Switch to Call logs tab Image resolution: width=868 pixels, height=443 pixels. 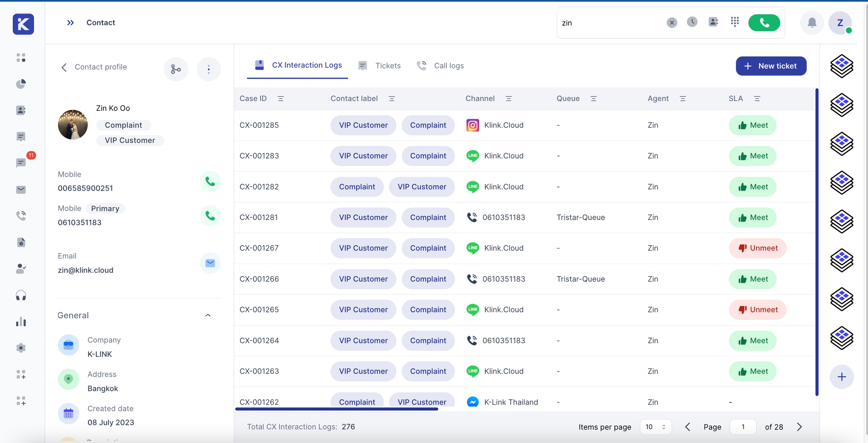pyautogui.click(x=440, y=66)
